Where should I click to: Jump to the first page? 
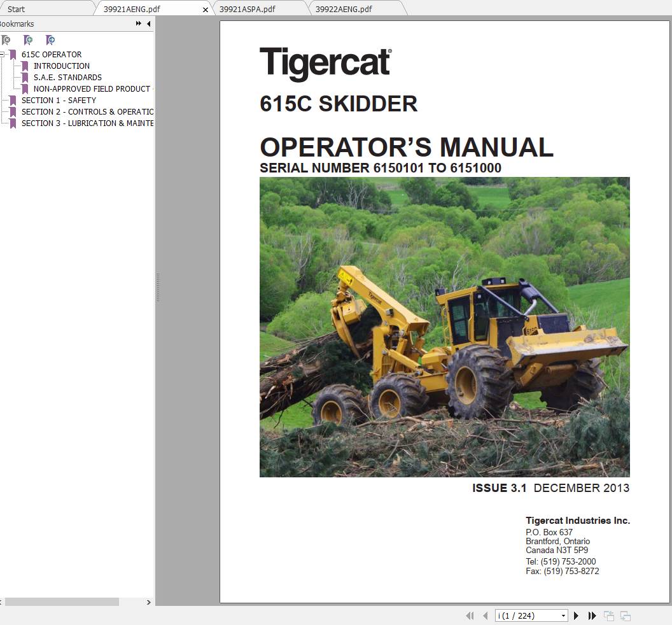pyautogui.click(x=470, y=615)
